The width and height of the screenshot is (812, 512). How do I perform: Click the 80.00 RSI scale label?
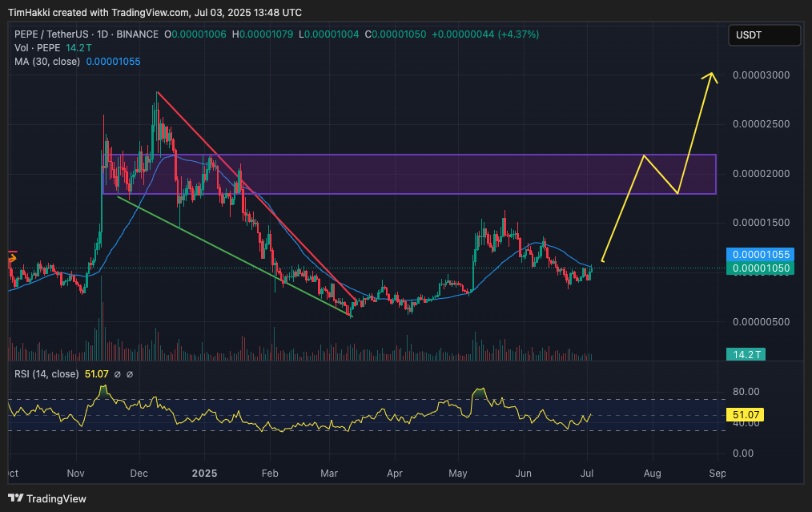tap(746, 392)
